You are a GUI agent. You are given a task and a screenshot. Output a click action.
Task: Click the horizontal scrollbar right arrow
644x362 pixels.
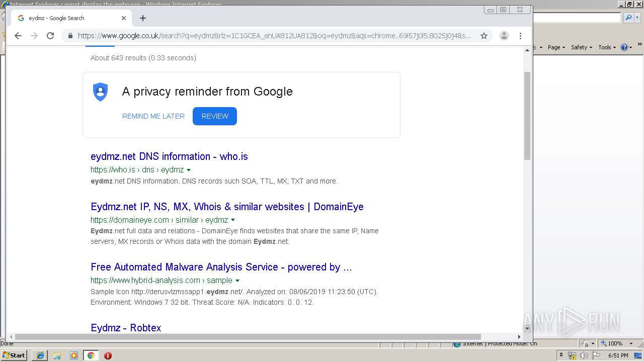[519, 336]
